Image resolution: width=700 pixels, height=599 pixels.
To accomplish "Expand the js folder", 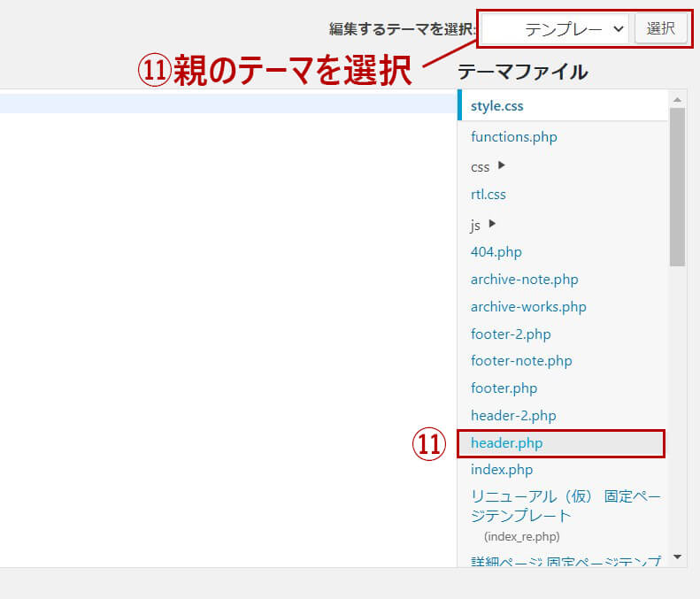I will pyautogui.click(x=483, y=225).
